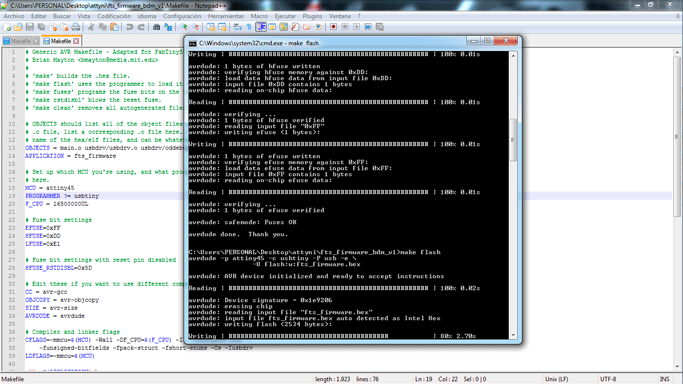Open the Editar menu
Viewport: 683px width, 384px height.
(38, 16)
